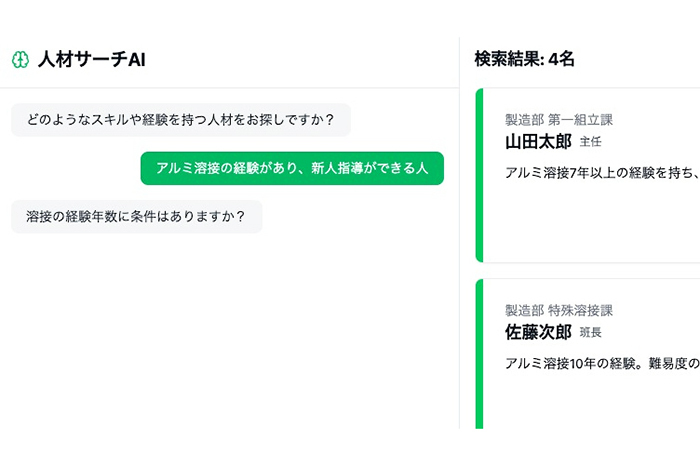Click the 主任 title badge
The width and height of the screenshot is (700, 466).
590,143
